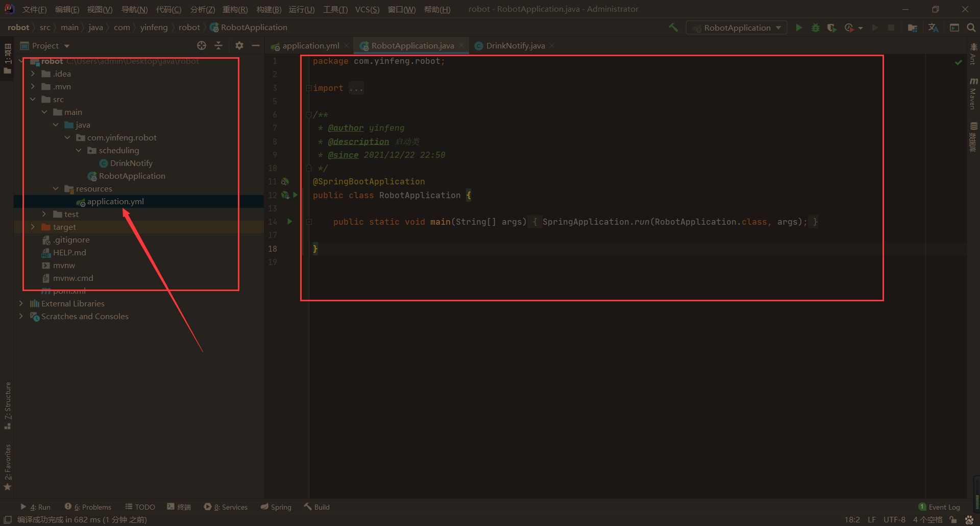980x526 pixels.
Task: Open the RobotApplication run configuration dropdown
Action: click(x=737, y=28)
